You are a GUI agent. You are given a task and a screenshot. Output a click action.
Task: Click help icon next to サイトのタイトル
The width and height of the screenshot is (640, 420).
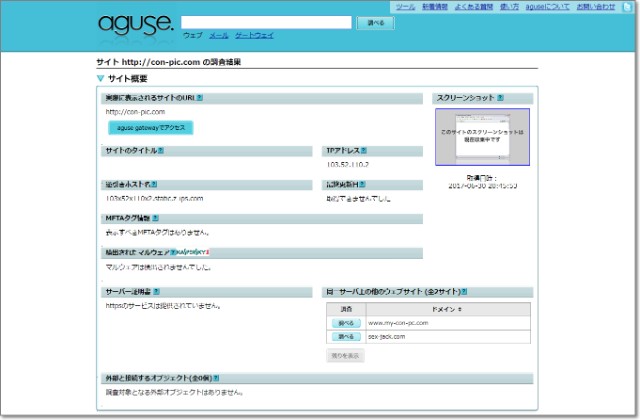pyautogui.click(x=160, y=151)
